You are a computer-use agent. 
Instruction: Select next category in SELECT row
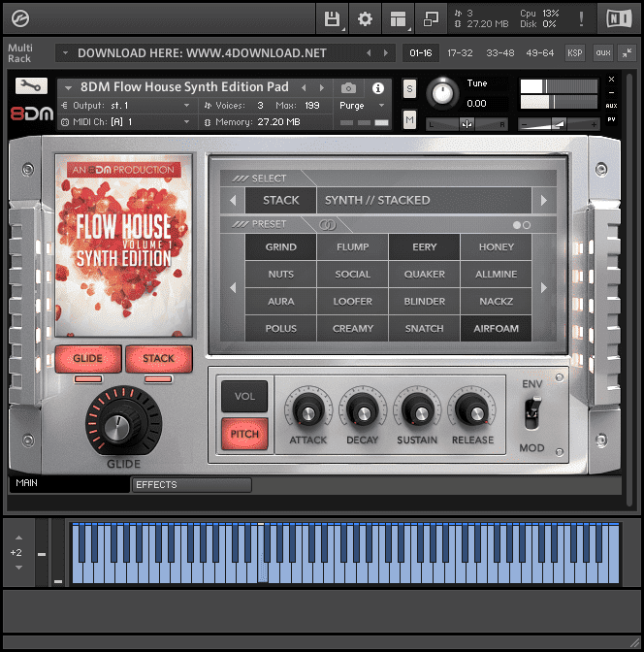[x=544, y=201]
